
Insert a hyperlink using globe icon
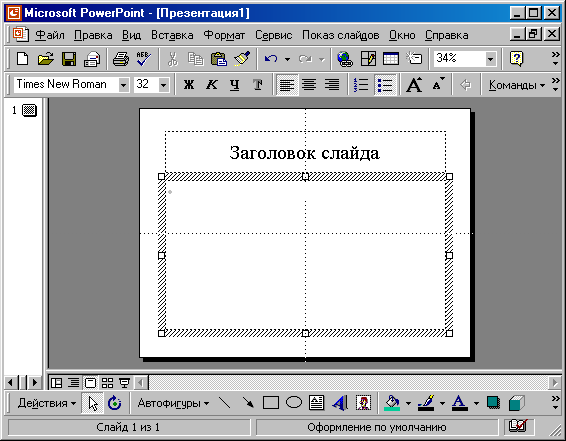345,59
